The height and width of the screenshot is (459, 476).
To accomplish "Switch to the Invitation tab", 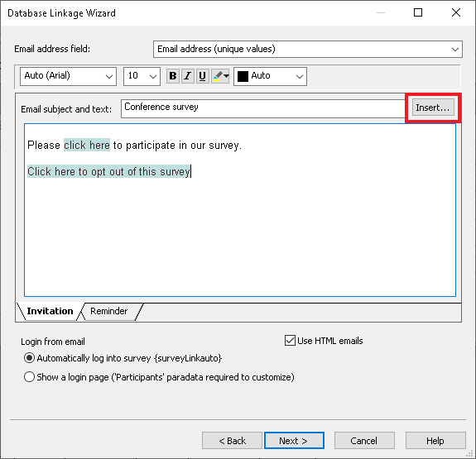I will coord(50,311).
